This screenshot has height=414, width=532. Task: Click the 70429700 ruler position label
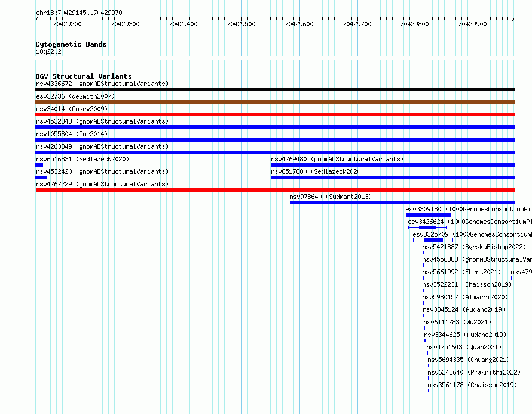[357, 24]
